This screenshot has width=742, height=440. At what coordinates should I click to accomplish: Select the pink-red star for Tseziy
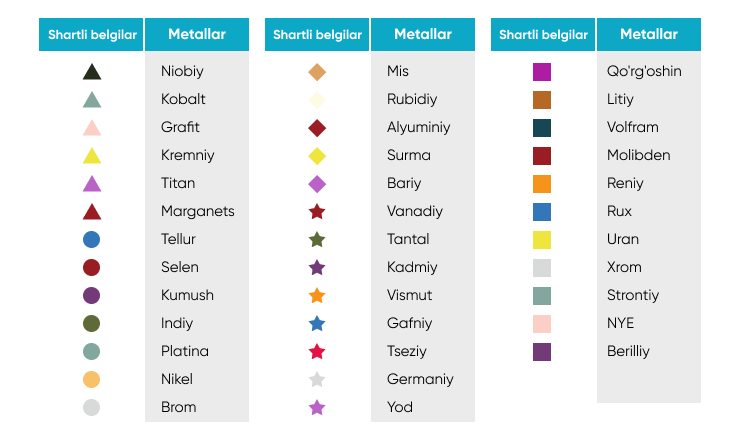coord(317,352)
